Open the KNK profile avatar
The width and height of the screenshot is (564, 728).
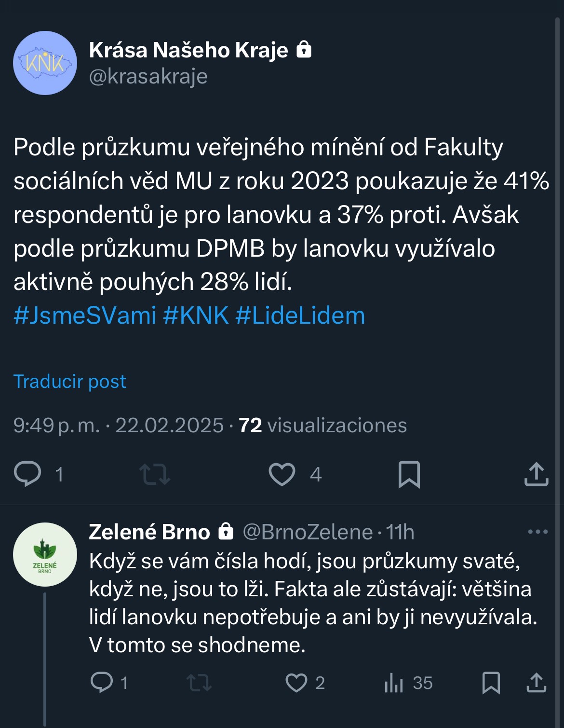pyautogui.click(x=45, y=63)
